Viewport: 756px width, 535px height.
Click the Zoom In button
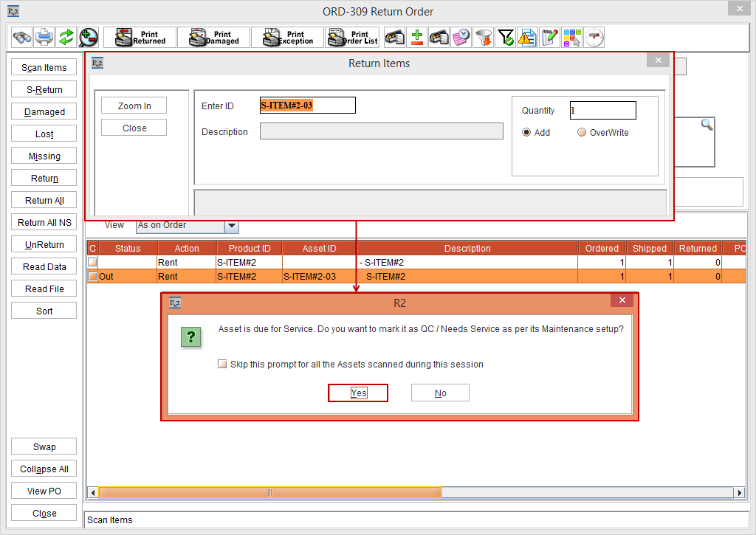click(x=134, y=106)
